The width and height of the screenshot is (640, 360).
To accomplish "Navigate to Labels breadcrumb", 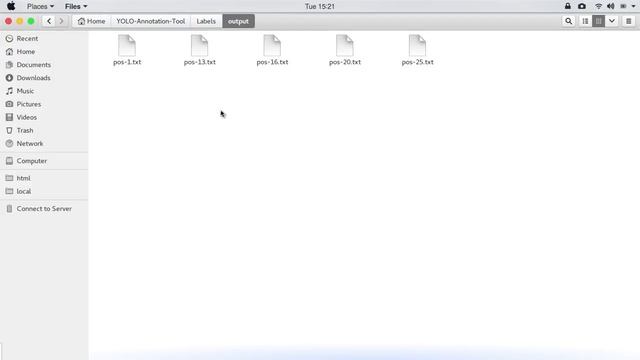I will pyautogui.click(x=206, y=21).
